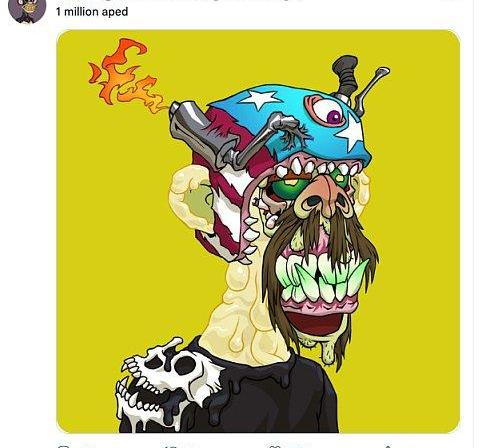Click the flame coming out of the exhaust pipe
Viewport: 494px width, 448px height.
[124, 75]
